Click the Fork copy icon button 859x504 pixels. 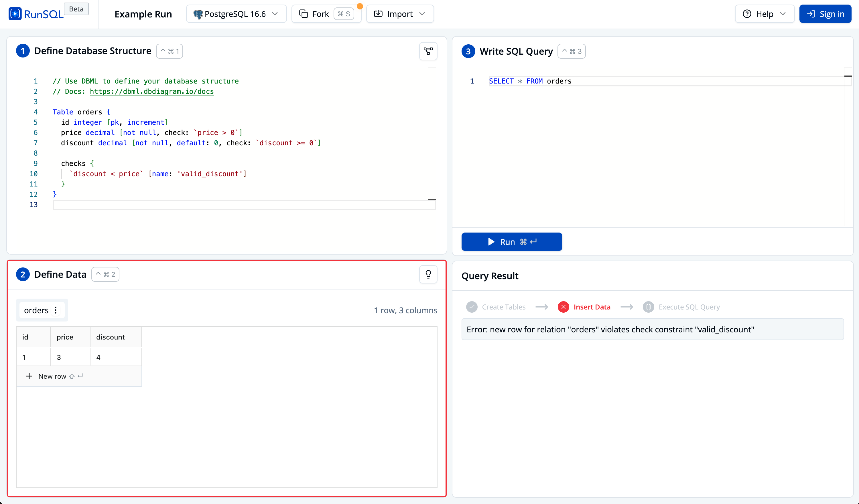(x=303, y=14)
